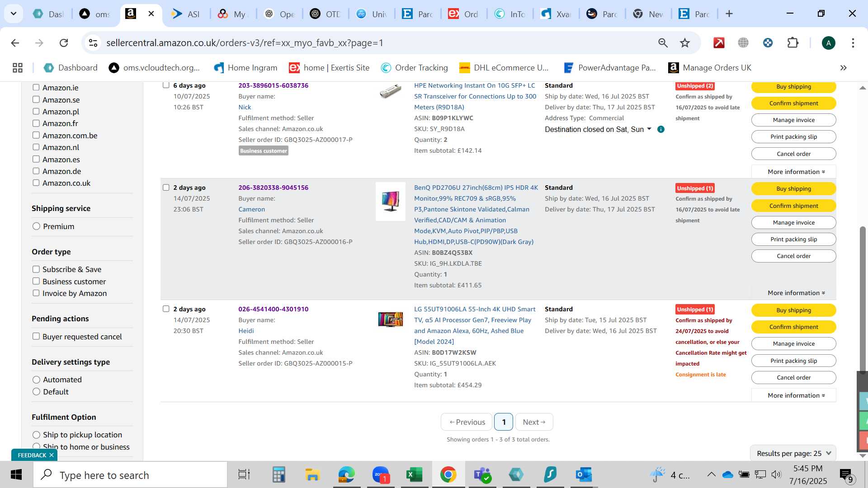Check Subscribe & Save order type
This screenshot has height=488, width=868.
tap(36, 269)
